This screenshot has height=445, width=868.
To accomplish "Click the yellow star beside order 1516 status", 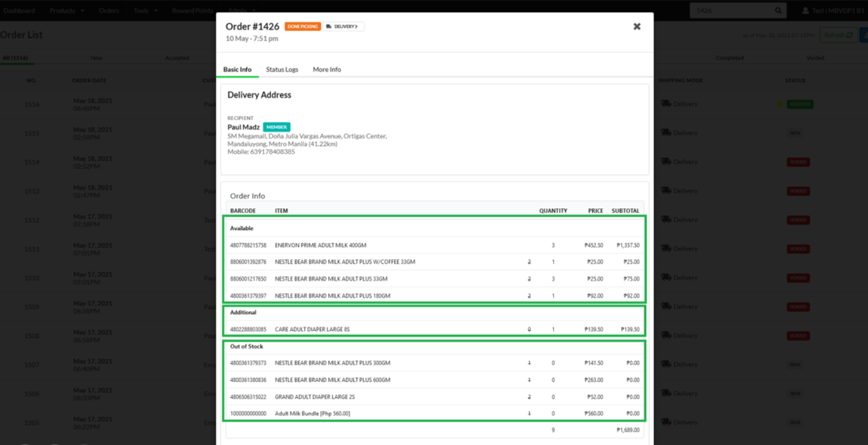I will pos(781,104).
